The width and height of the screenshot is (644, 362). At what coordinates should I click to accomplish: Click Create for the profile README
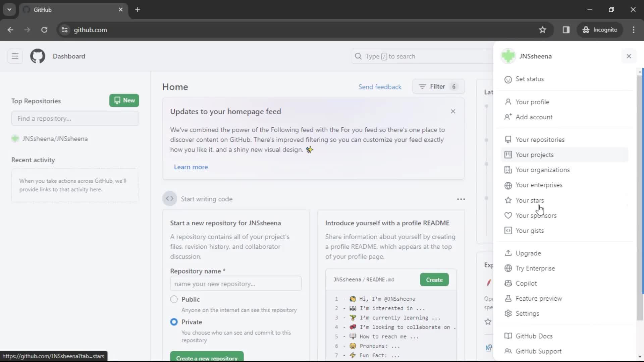coord(434,280)
